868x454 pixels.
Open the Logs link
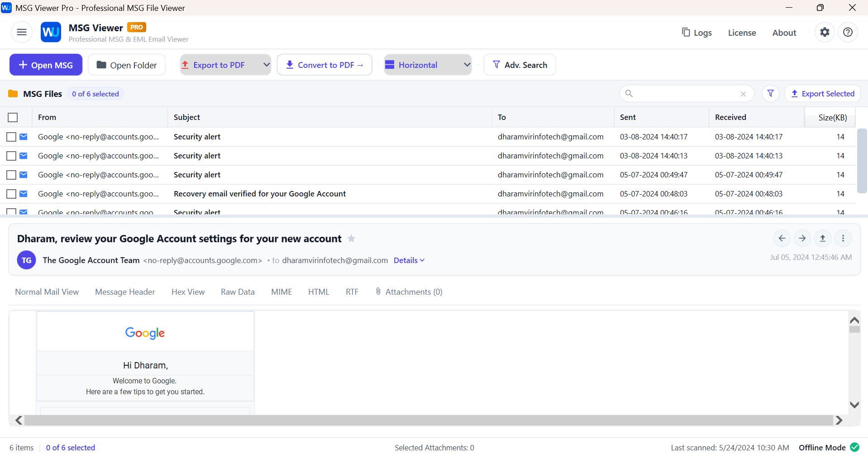coord(696,33)
